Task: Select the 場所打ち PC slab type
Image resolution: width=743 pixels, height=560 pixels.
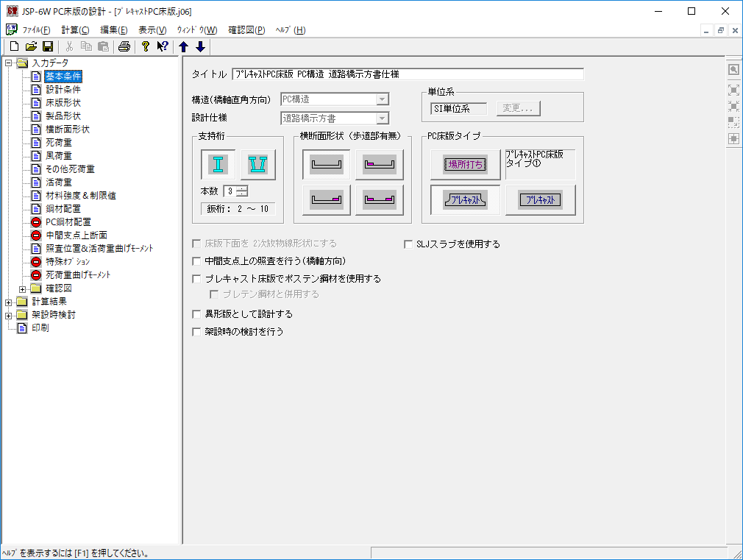Action: click(x=466, y=165)
